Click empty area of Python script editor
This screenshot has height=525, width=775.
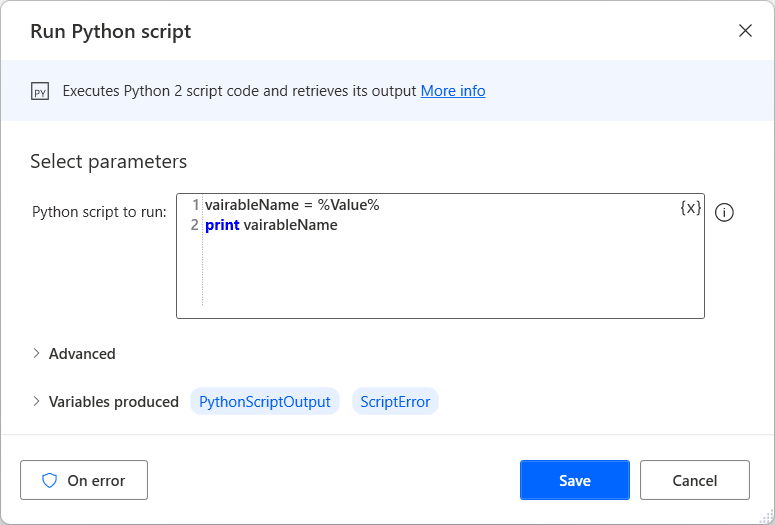450,275
